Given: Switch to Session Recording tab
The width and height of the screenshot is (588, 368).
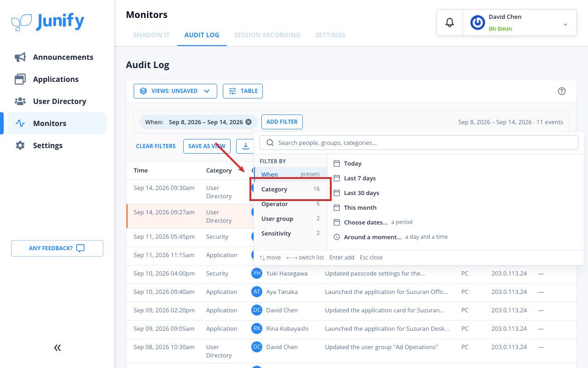Looking at the screenshot, I should (x=267, y=35).
